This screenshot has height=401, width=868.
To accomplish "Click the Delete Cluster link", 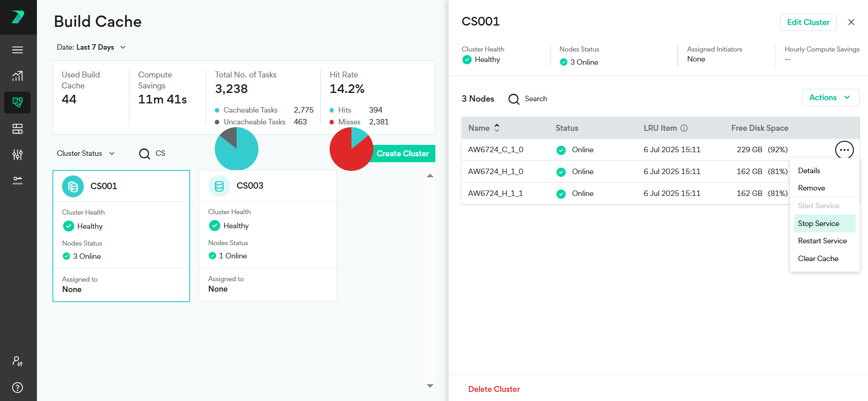I will (494, 389).
